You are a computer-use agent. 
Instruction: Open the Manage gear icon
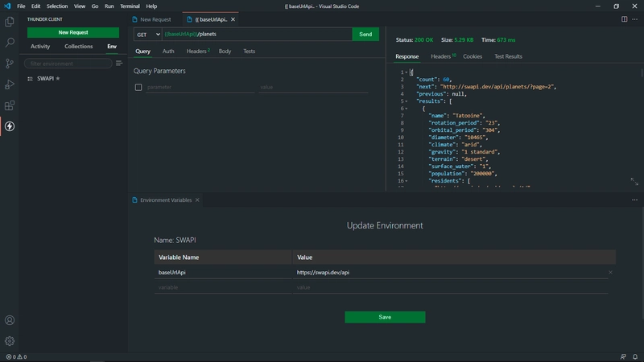point(10,340)
